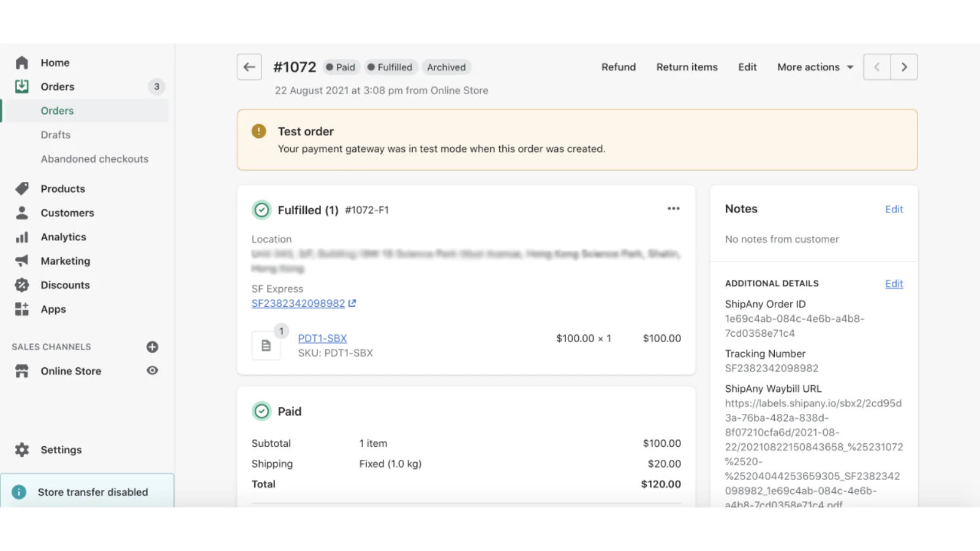Screen dimensions: 980x551
Task: Open Settings from the sidebar
Action: click(x=61, y=449)
